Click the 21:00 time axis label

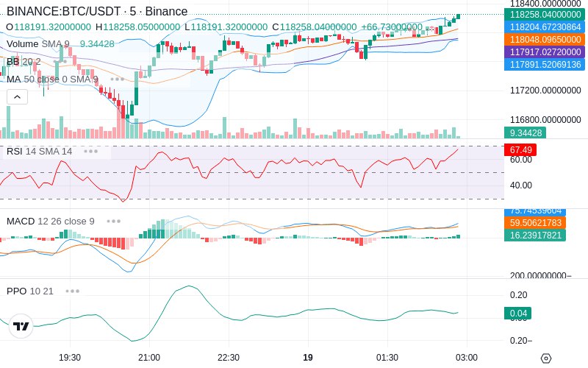149,358
